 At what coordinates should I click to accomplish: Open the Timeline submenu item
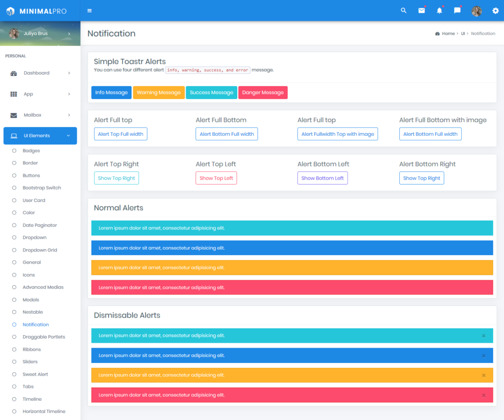tap(32, 399)
